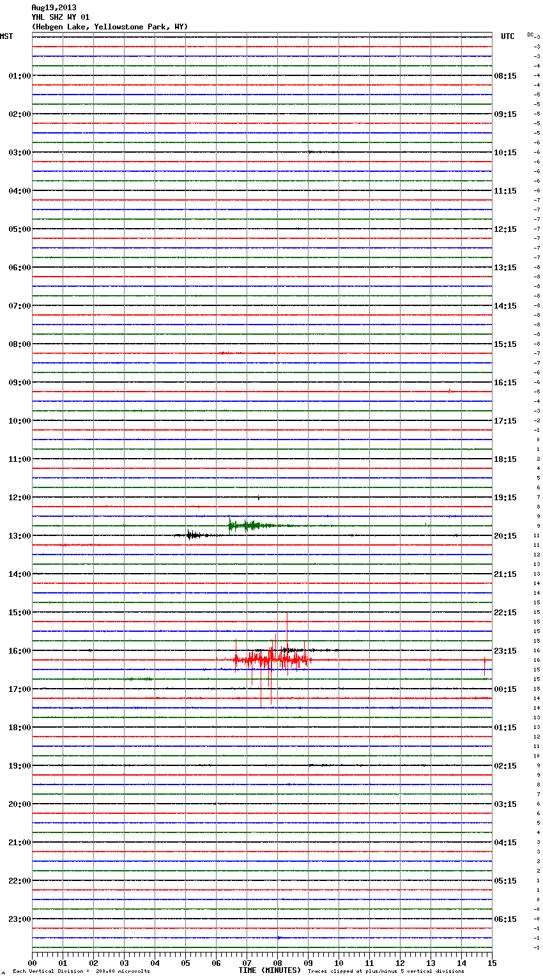The height and width of the screenshot is (980, 543).
Task: Select the 18:00 MST hour label
Action: pyautogui.click(x=20, y=728)
